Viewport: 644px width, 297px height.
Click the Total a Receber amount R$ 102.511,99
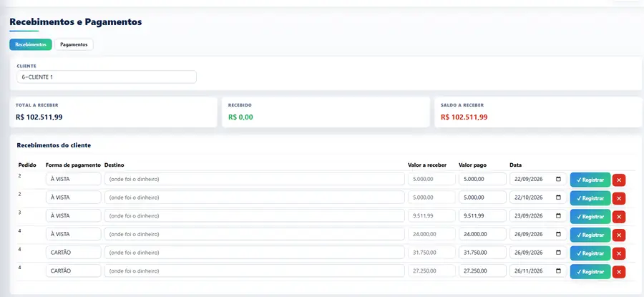(39, 117)
